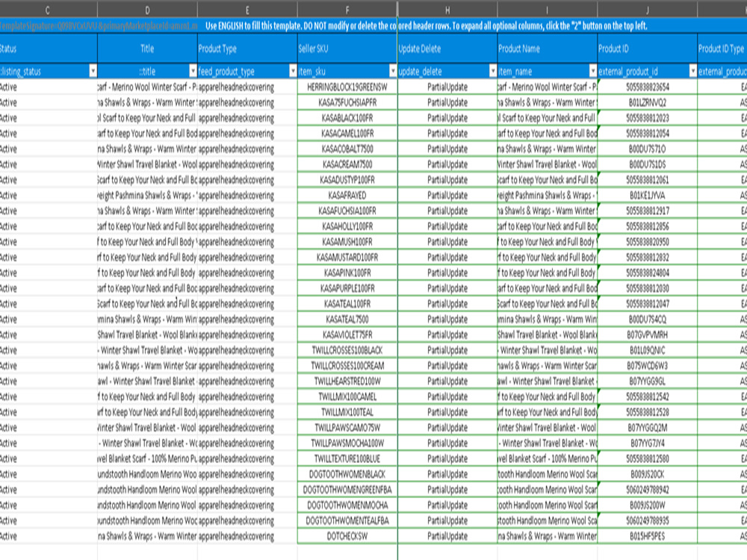Image resolution: width=747 pixels, height=560 pixels.
Task: Select SKU cell TWILLHEARSTRED100W
Action: (347, 381)
